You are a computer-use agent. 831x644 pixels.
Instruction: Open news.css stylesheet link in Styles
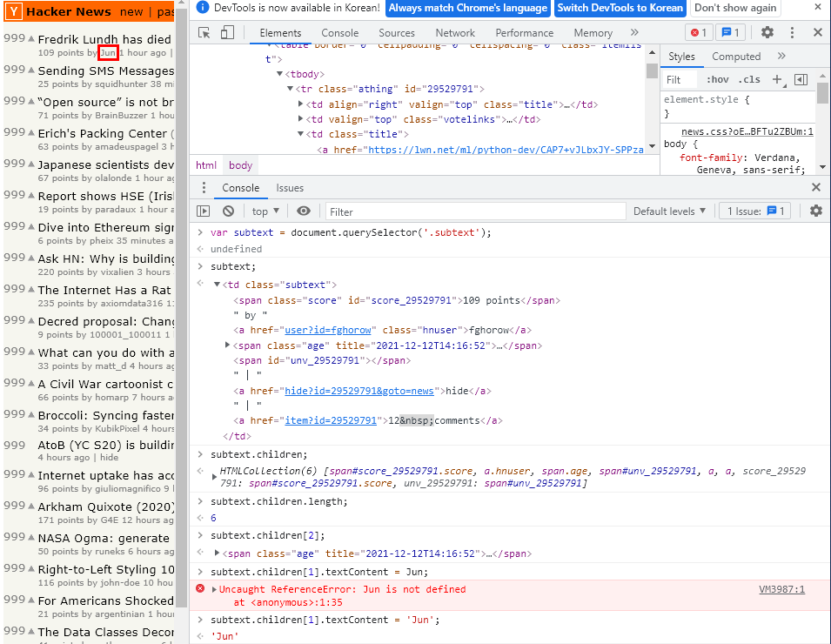[x=747, y=131]
